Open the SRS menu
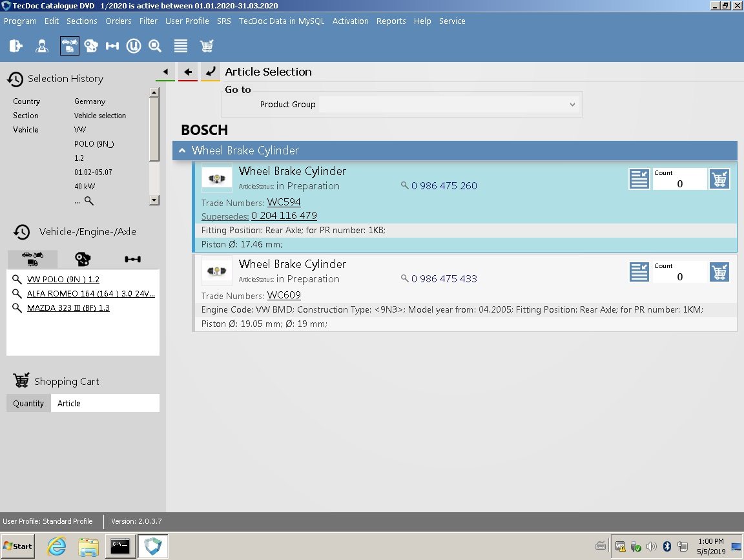 pos(224,21)
